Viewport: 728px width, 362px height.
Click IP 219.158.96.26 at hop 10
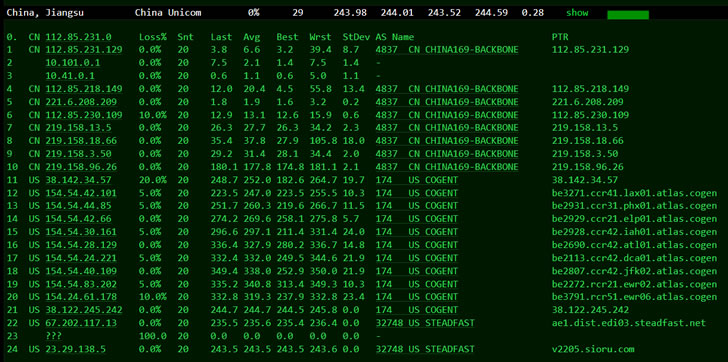(81, 167)
